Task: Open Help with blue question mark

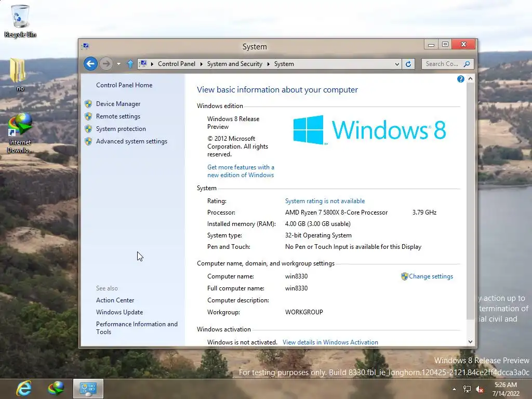Action: 460,79
